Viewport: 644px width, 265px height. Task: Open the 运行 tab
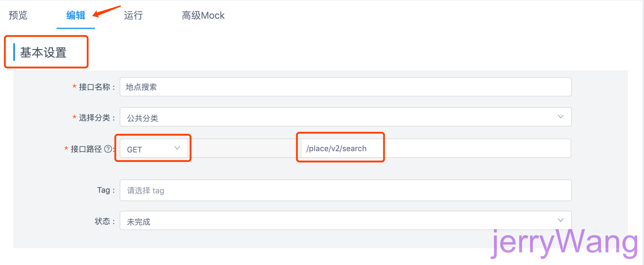[x=133, y=15]
